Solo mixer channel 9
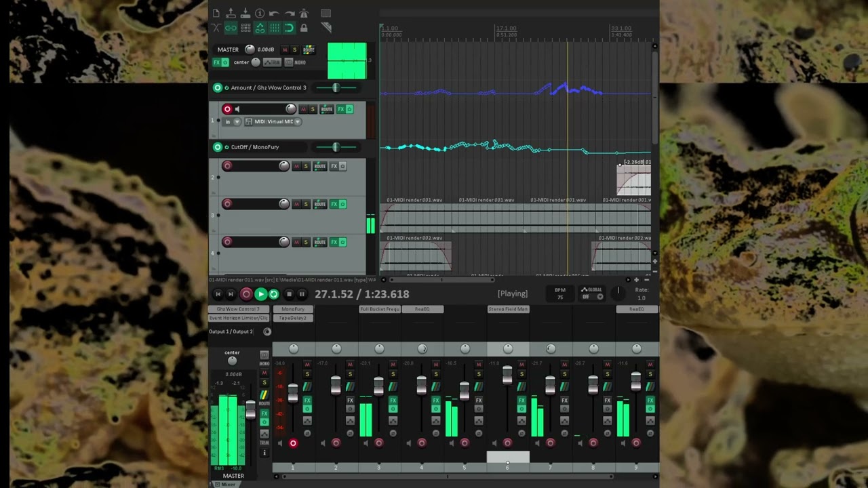The width and height of the screenshot is (868, 488). (x=650, y=374)
